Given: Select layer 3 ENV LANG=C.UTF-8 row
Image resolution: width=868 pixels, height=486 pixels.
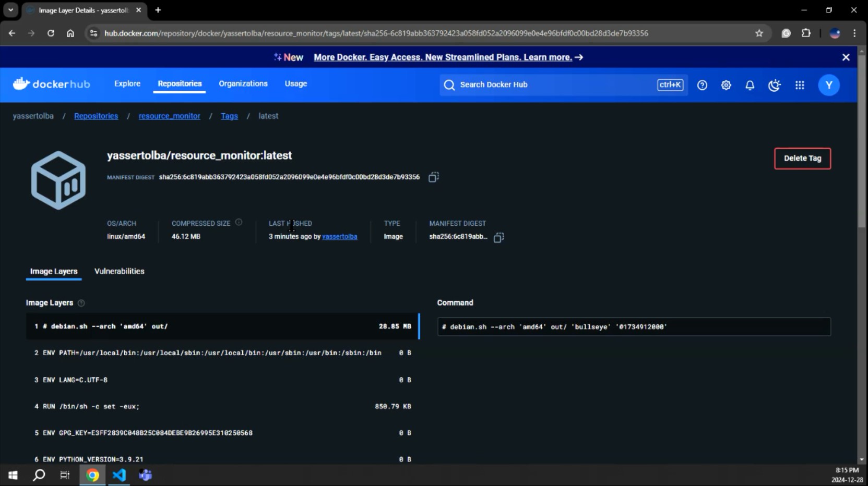Looking at the screenshot, I should [223, 380].
